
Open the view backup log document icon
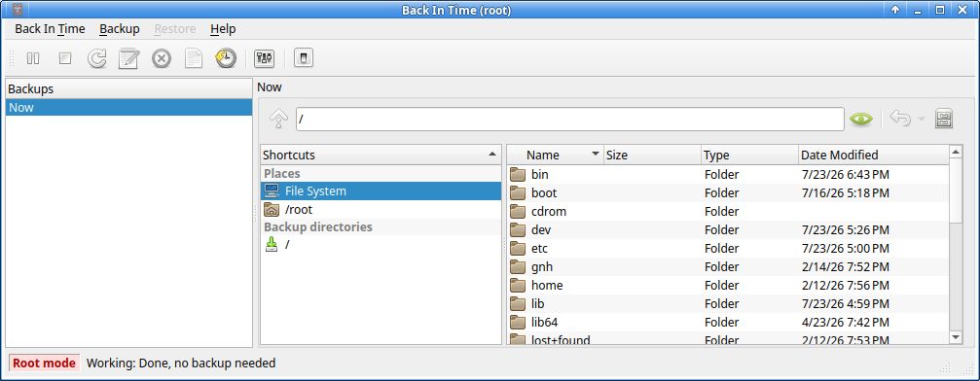click(193, 58)
